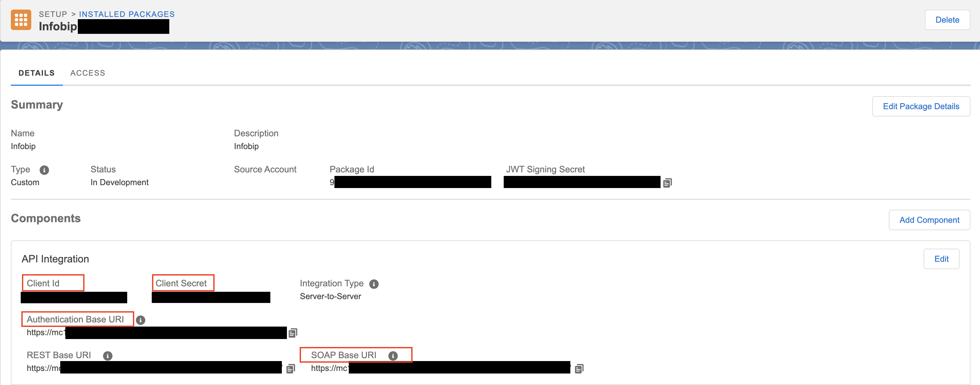
Task: Select the Server-to-Server integration type text
Action: (330, 296)
